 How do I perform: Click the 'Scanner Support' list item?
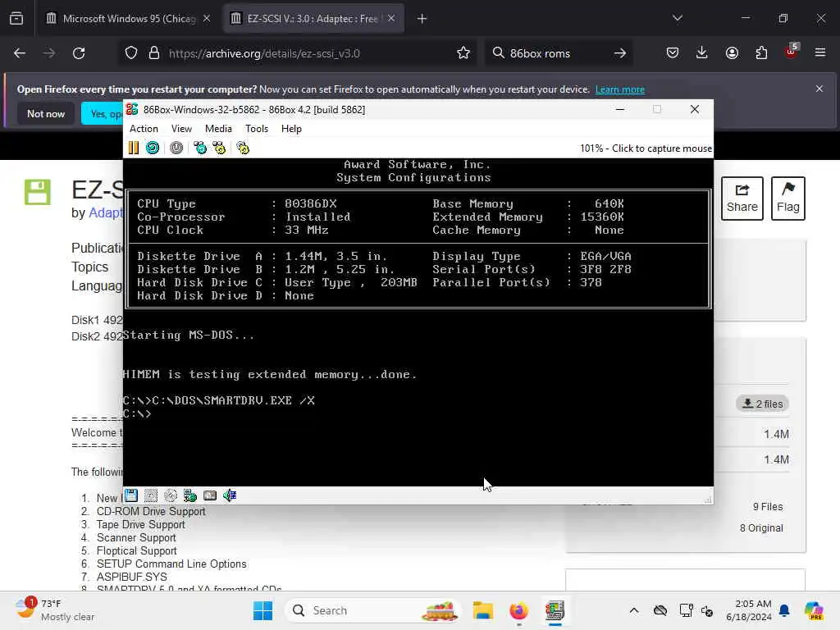[x=136, y=538]
